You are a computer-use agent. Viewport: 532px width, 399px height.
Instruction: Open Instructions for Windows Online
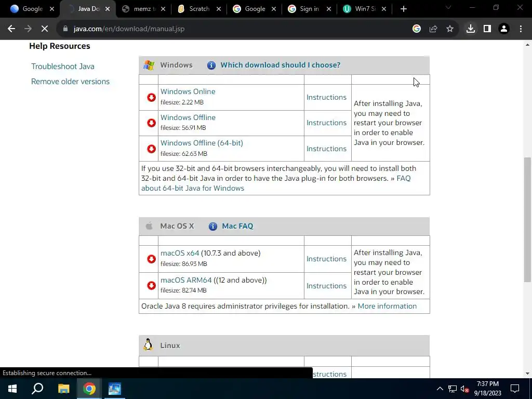326,97
